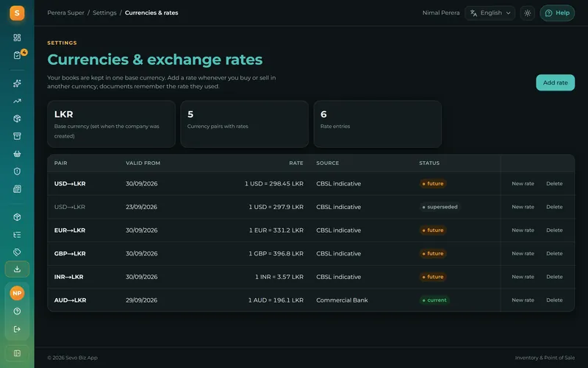Click Currencies & rates breadcrumb text

tap(151, 13)
